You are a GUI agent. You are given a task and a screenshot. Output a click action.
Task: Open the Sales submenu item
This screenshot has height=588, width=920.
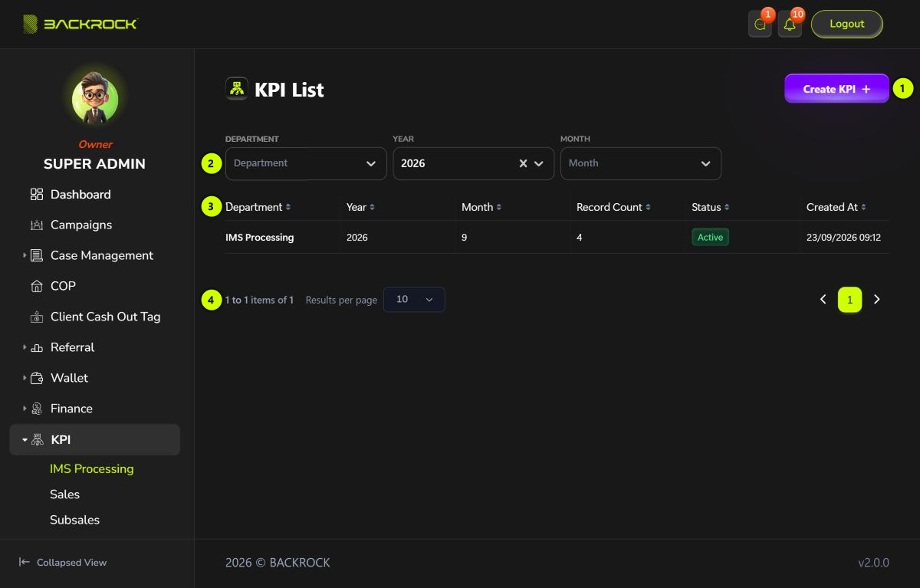pos(65,494)
